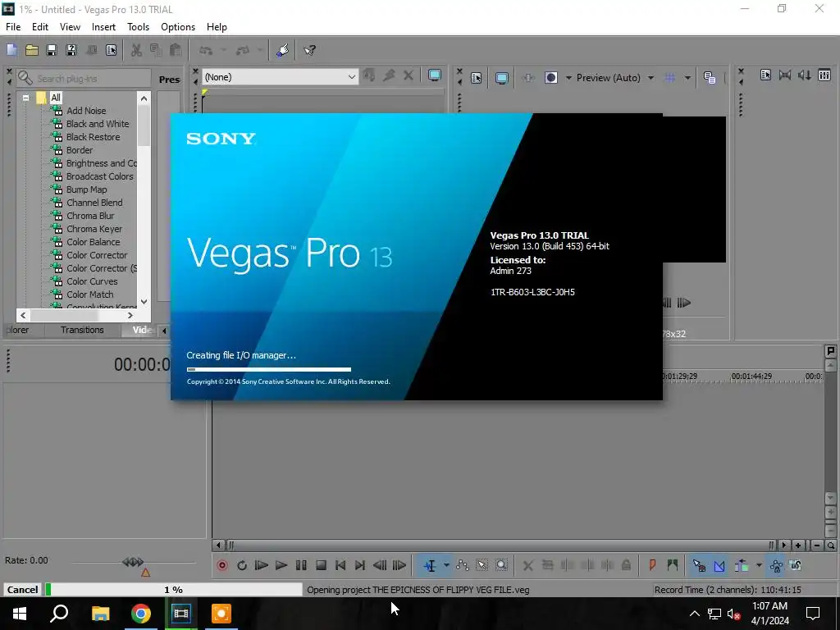Open the undo history dropdown arrow
This screenshot has height=630, width=840.
pos(224,50)
